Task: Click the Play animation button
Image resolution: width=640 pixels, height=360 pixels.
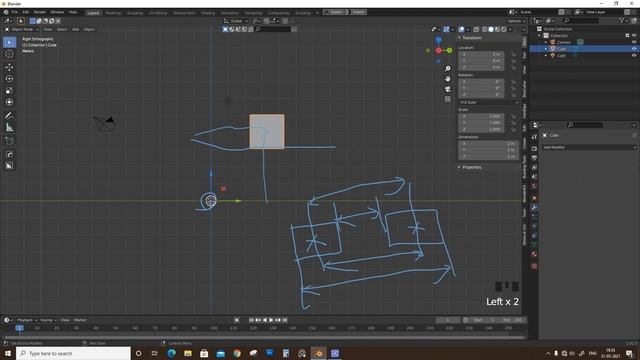Action: (271, 320)
